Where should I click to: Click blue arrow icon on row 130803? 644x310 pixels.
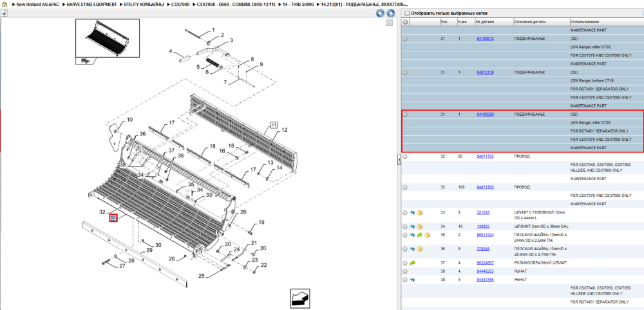point(412,227)
